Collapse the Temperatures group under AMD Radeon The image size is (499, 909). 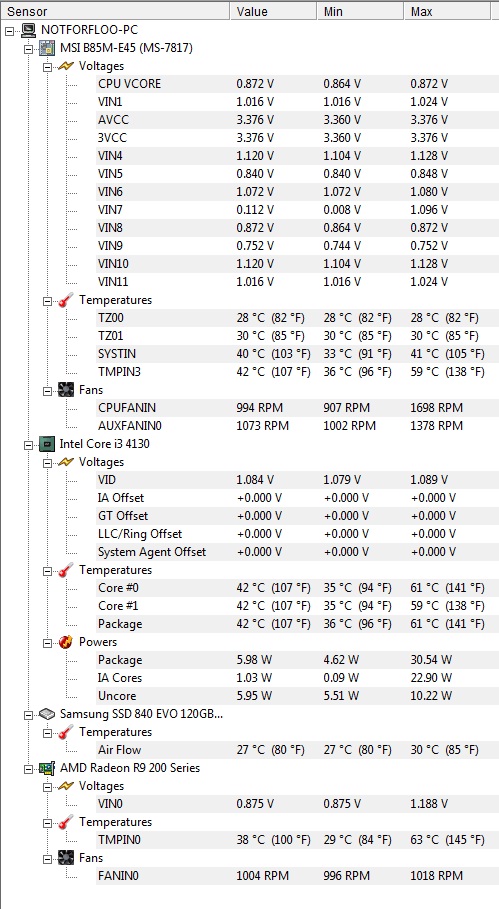click(46, 822)
